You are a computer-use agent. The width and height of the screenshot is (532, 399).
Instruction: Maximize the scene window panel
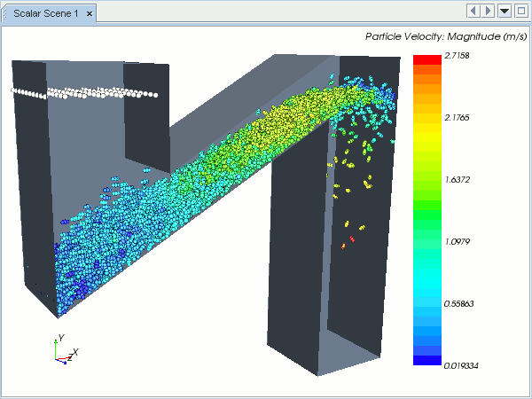point(520,11)
